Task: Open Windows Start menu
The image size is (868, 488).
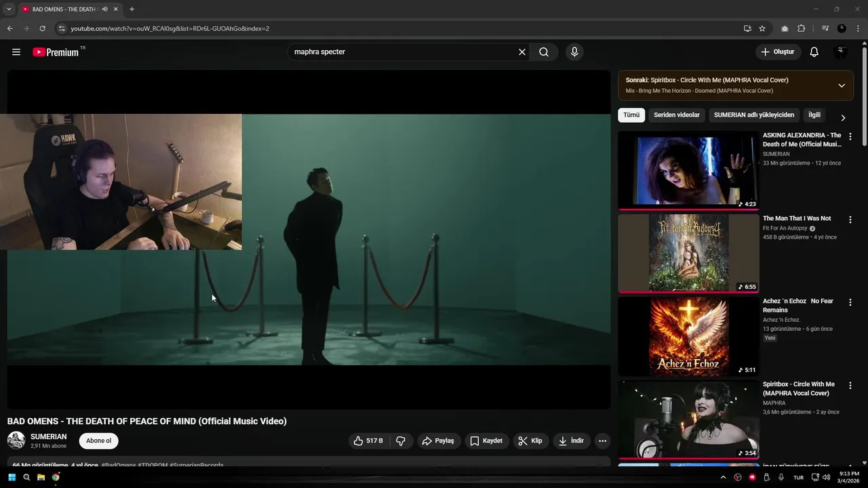Action: click(x=12, y=477)
